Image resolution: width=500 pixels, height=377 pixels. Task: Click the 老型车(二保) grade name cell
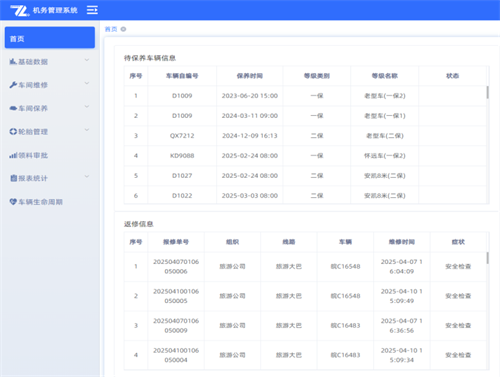click(385, 136)
